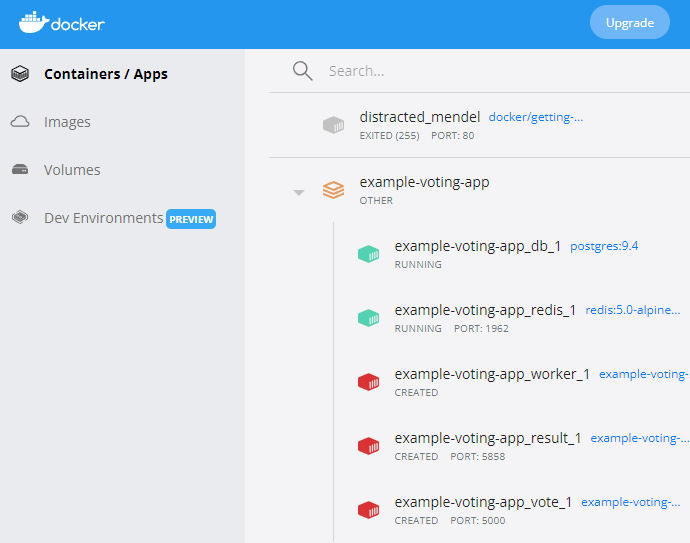Screen dimensions: 690x543
Task: Click the orange example-voting-app stack icon
Action: (334, 190)
